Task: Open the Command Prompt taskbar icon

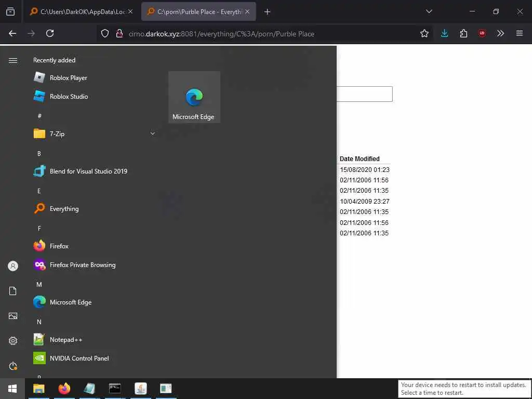Action: tap(115, 389)
